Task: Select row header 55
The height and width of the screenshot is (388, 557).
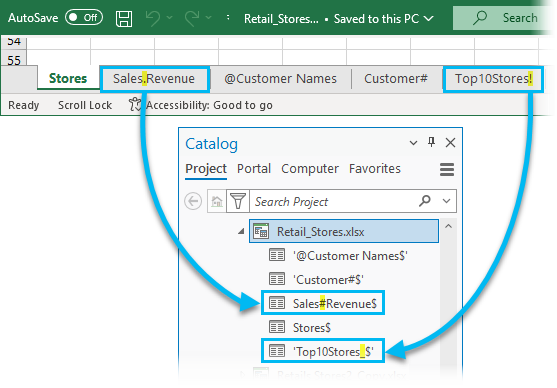Action: (14, 59)
